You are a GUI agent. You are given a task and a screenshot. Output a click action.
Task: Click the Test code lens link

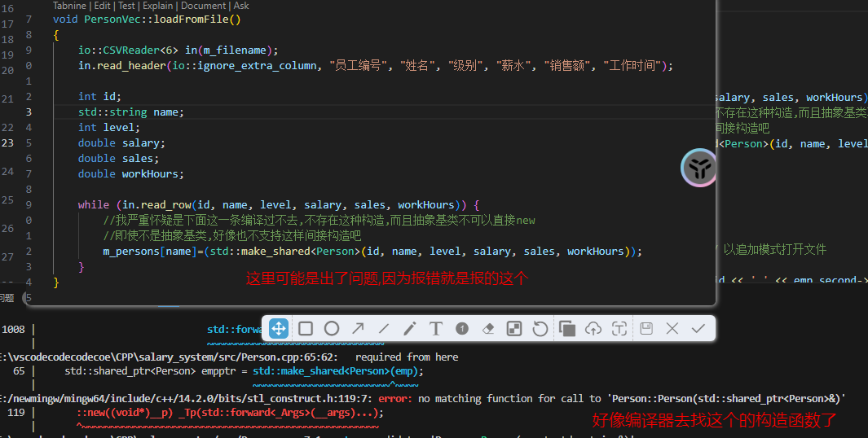(127, 6)
